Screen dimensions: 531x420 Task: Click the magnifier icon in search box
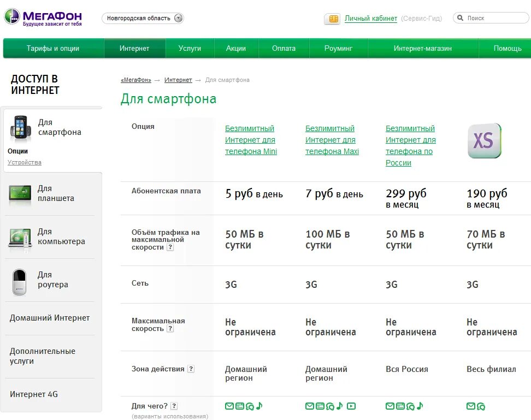pyautogui.click(x=460, y=18)
